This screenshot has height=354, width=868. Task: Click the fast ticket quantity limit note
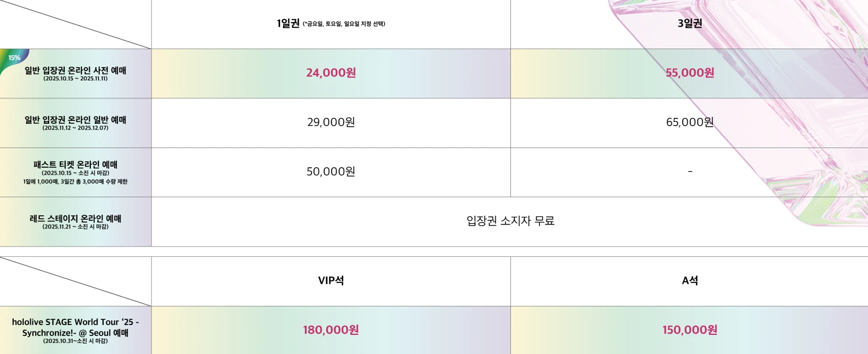pyautogui.click(x=75, y=182)
